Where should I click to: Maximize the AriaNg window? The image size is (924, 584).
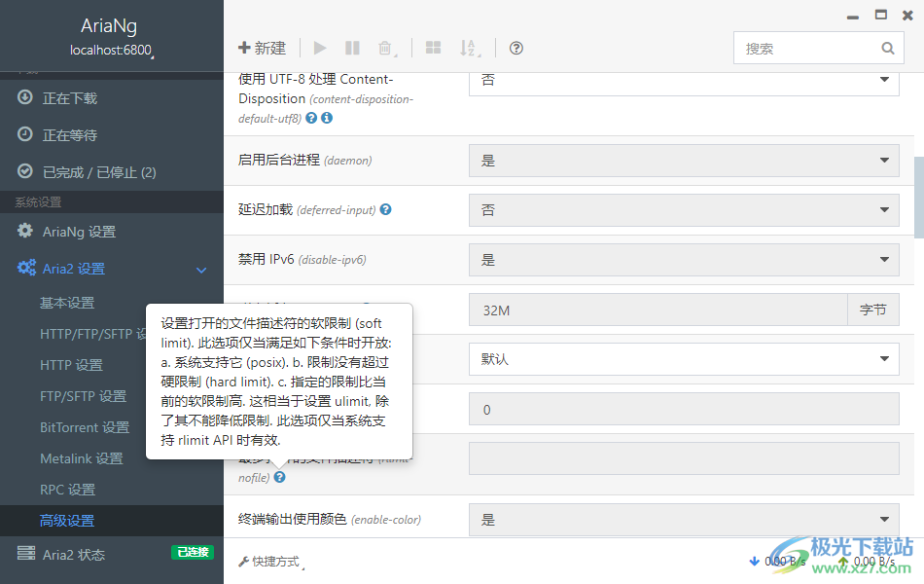click(881, 15)
